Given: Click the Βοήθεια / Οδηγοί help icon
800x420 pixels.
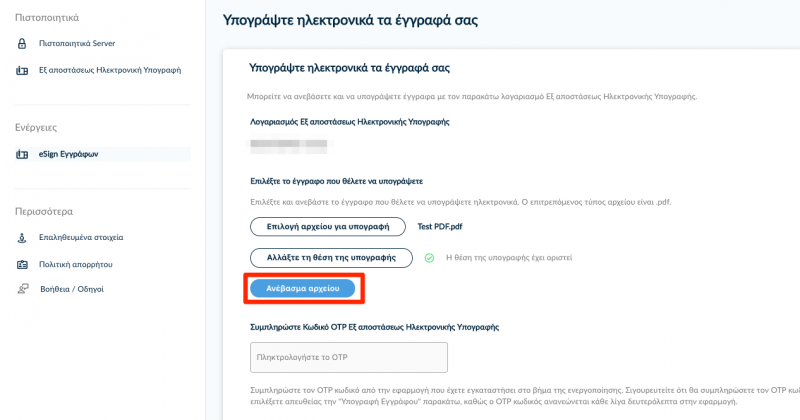Looking at the screenshot, I should [x=23, y=289].
